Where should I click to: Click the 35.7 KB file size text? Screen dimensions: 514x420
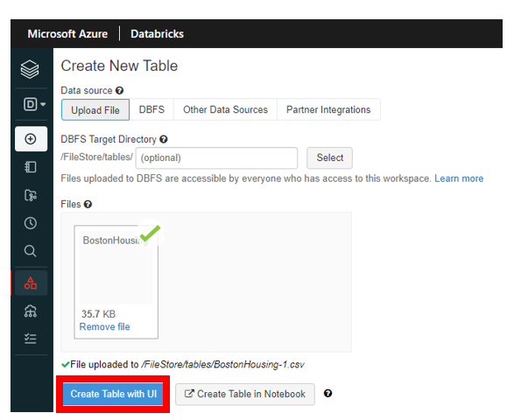pos(98,314)
